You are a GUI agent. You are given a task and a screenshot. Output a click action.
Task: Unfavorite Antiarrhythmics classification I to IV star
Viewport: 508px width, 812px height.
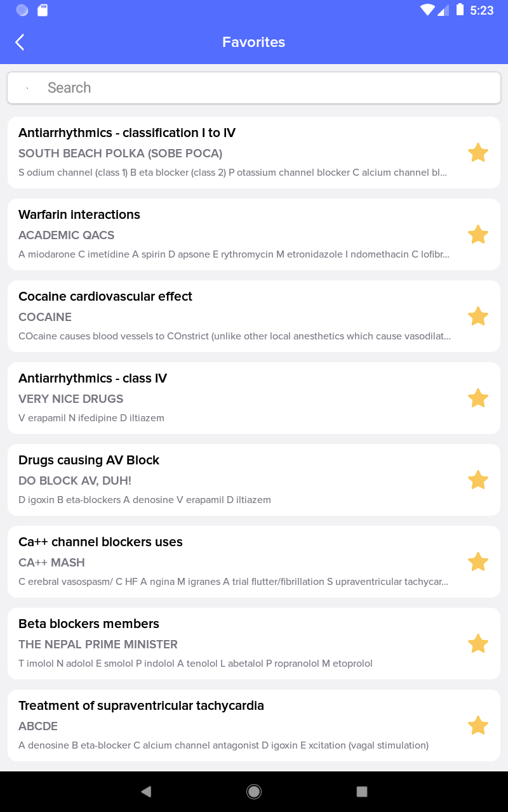coord(478,152)
